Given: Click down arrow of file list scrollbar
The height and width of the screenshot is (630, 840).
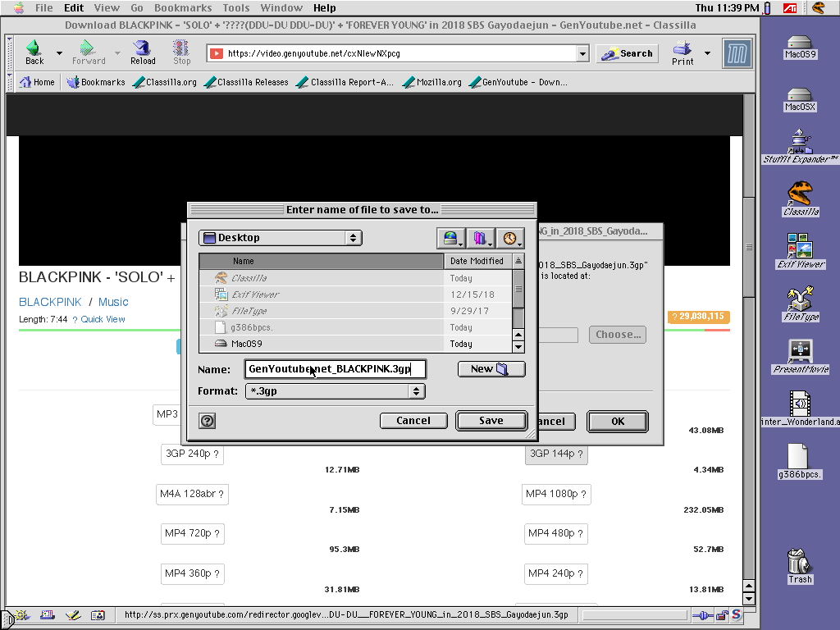Looking at the screenshot, I should pyautogui.click(x=518, y=346).
